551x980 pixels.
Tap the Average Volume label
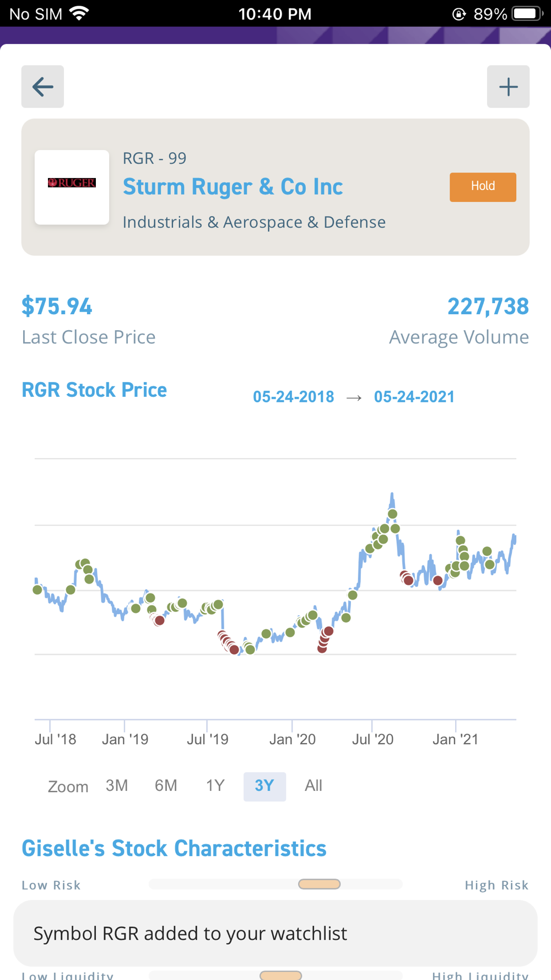click(459, 337)
